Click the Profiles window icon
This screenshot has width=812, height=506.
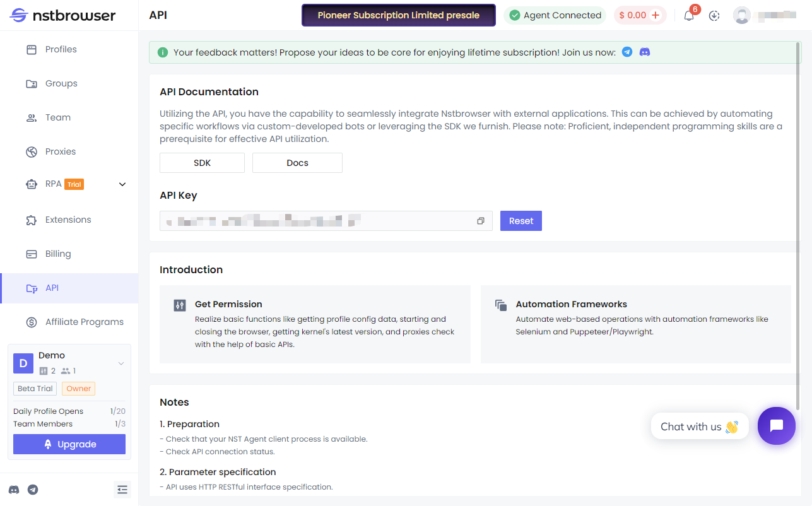pos(32,49)
